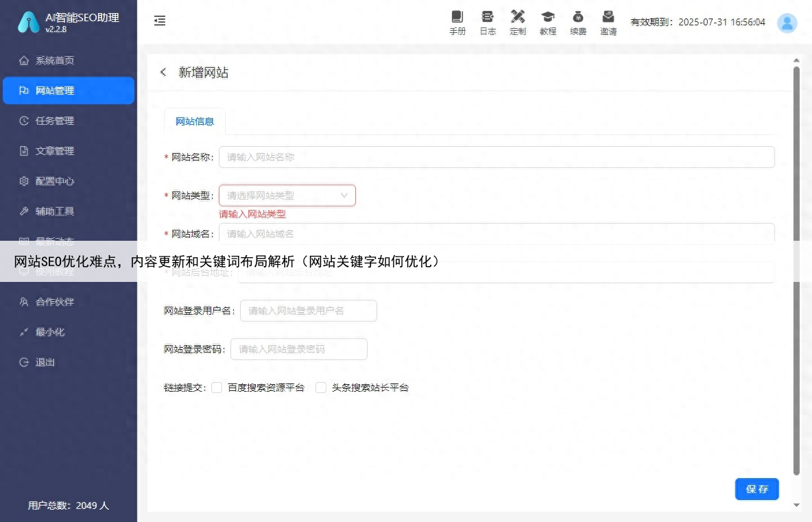Go back using arrow beside 新增网站
The width and height of the screenshot is (812, 522).
click(163, 72)
